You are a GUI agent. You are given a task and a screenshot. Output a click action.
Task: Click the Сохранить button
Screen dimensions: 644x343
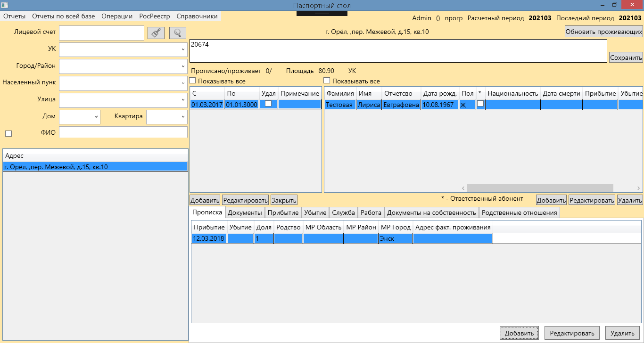coord(626,57)
